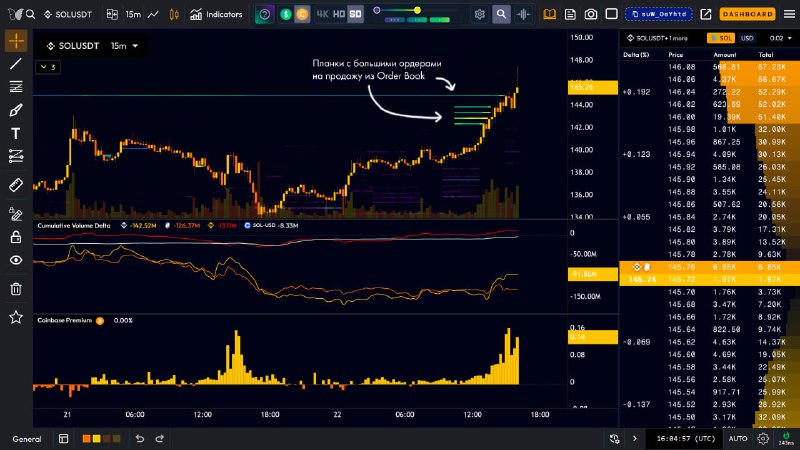
Task: Select the crosshair cursor tool
Action: (16, 41)
